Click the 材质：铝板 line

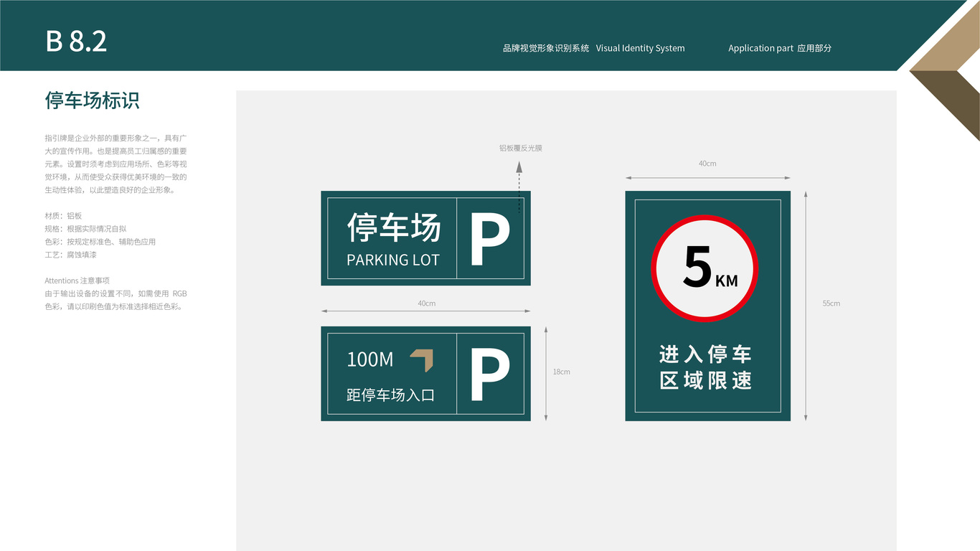point(63,216)
